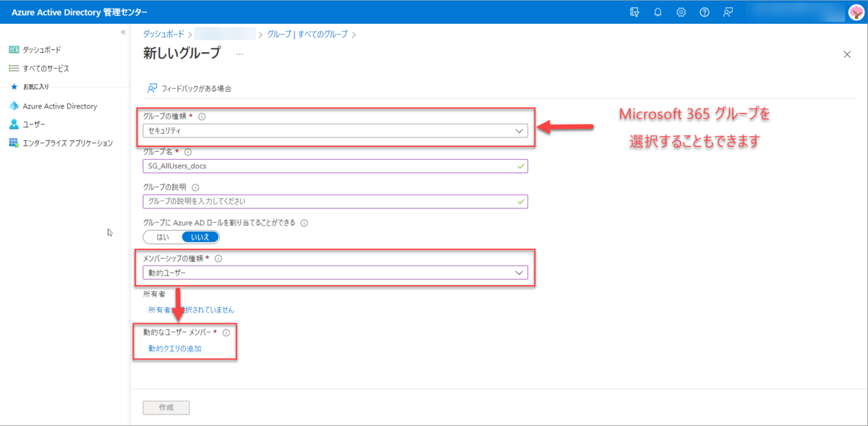Set Azure AD role assignment to はい
Screen dimensions: 868x426
(163, 237)
